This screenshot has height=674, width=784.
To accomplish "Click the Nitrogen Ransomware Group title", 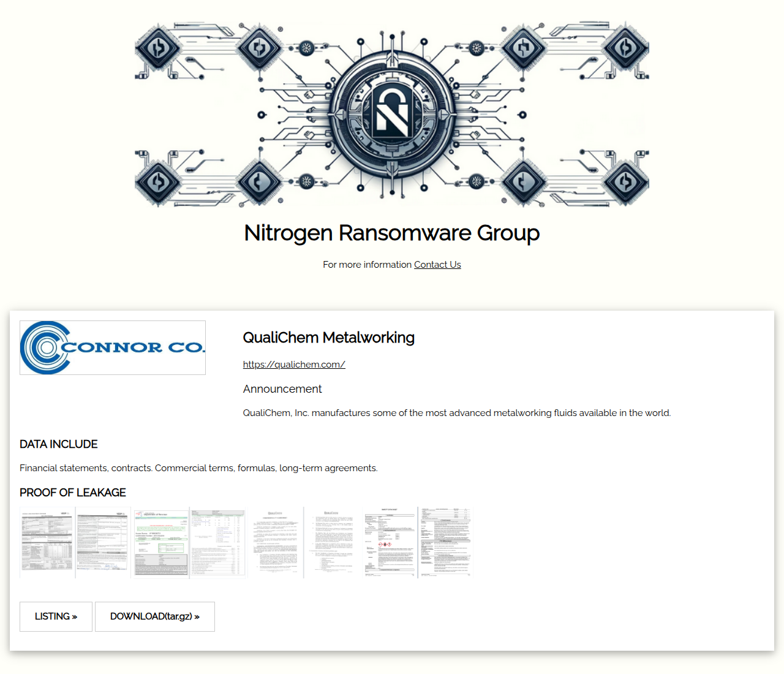I will (x=392, y=233).
